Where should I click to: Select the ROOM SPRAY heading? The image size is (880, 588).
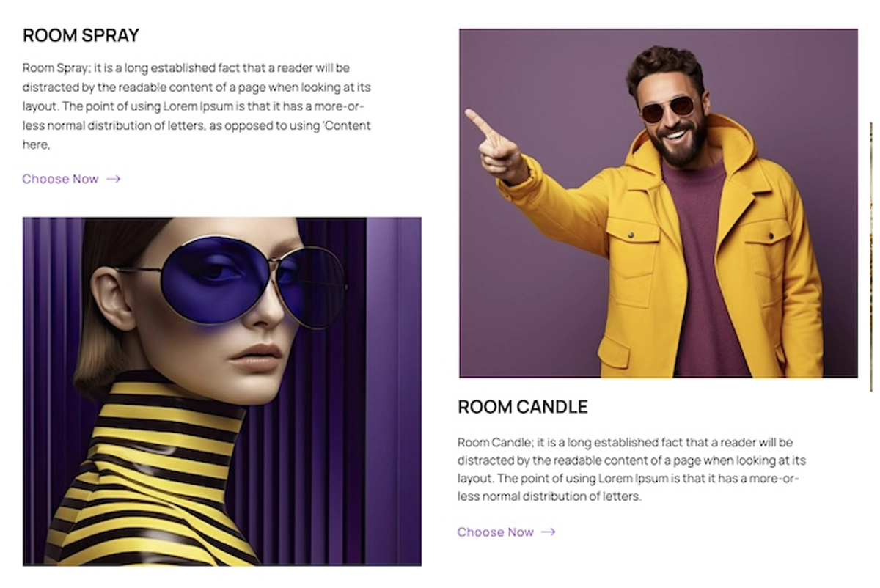coord(81,35)
